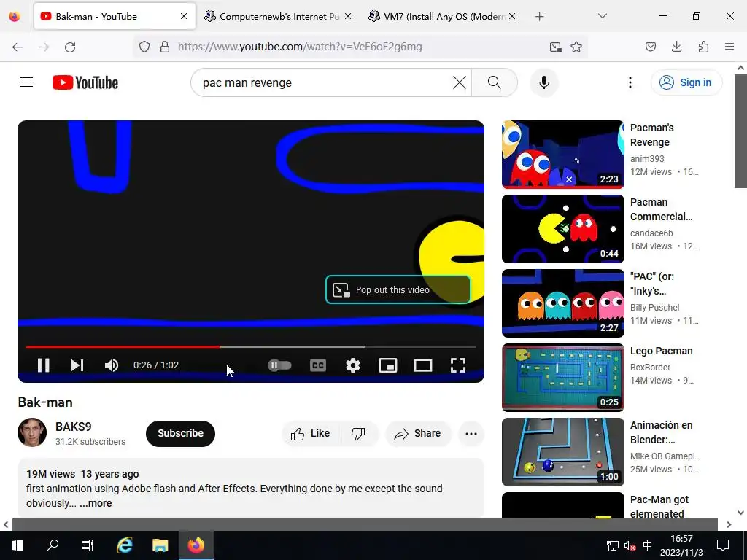Open Task View on taskbar
Screen dimensions: 747x560
point(88,545)
